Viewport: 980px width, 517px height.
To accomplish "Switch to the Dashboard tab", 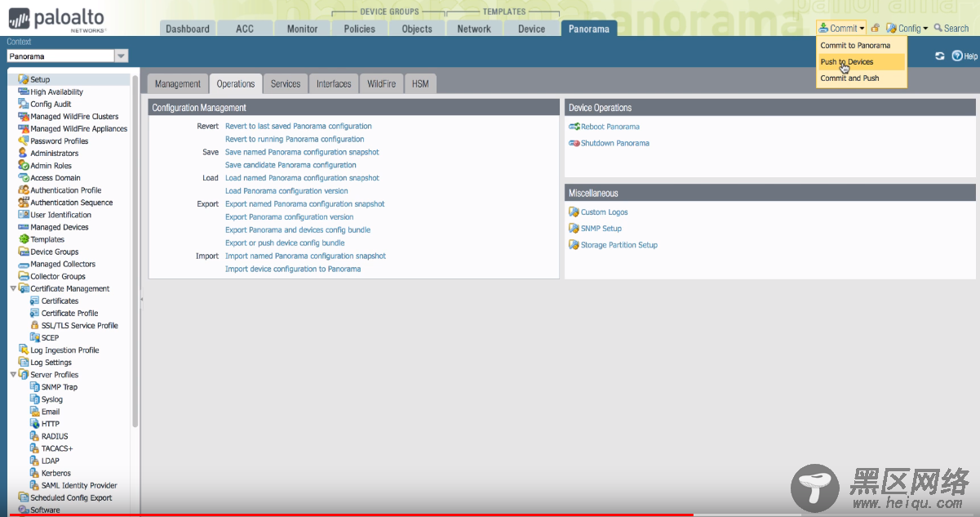I will pos(188,29).
